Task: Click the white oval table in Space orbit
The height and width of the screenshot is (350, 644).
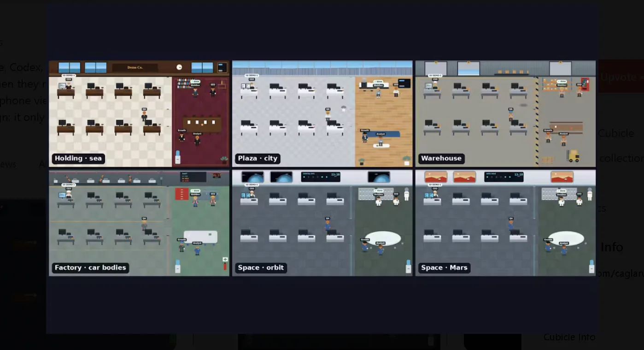Action: pyautogui.click(x=383, y=238)
